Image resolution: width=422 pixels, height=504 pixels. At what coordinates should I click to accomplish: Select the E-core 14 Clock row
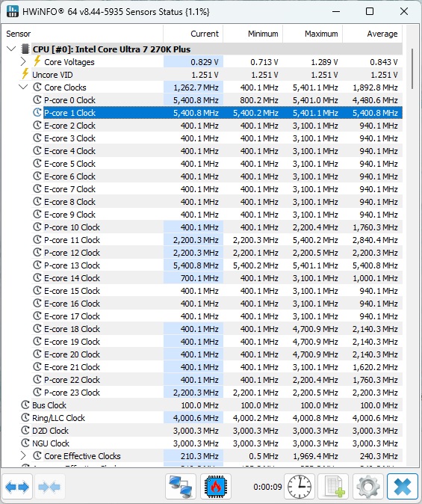(217, 278)
